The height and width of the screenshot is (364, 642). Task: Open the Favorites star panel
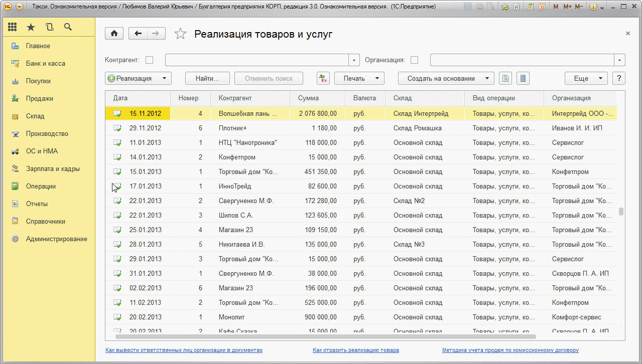click(x=31, y=27)
